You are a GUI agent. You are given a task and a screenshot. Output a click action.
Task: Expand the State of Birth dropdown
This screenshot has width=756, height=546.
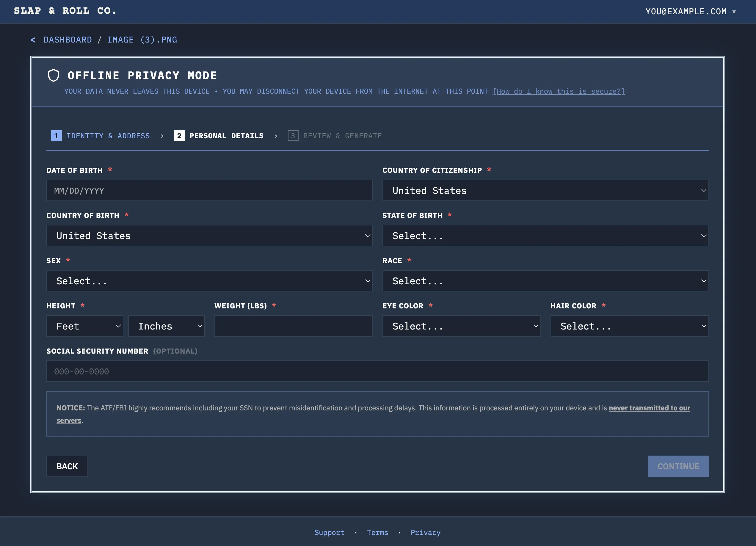[545, 236]
